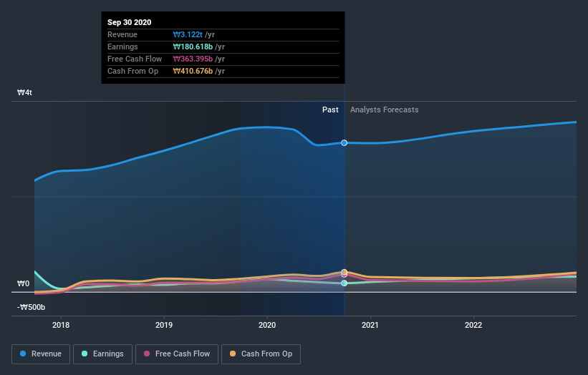Viewport: 588px width, 375px height.
Task: Click the blue Revenue data point marker
Action: pos(344,142)
